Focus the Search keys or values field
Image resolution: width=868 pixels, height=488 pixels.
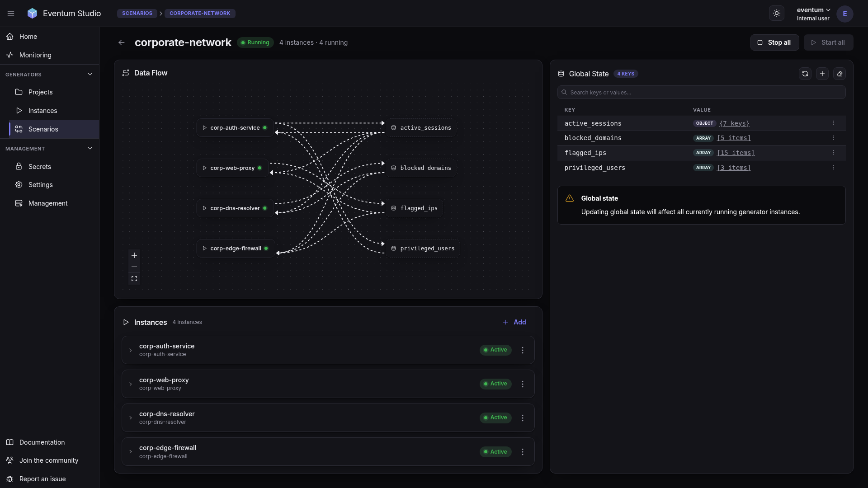click(701, 92)
